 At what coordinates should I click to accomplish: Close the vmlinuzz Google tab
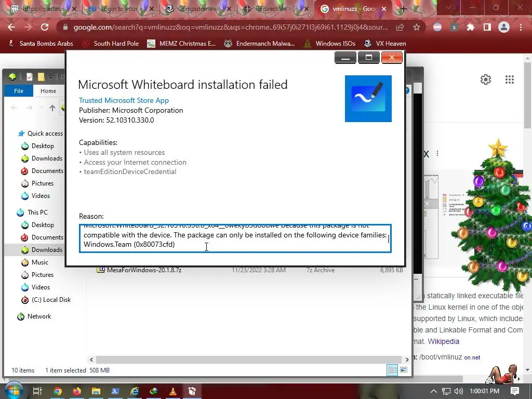click(x=384, y=9)
